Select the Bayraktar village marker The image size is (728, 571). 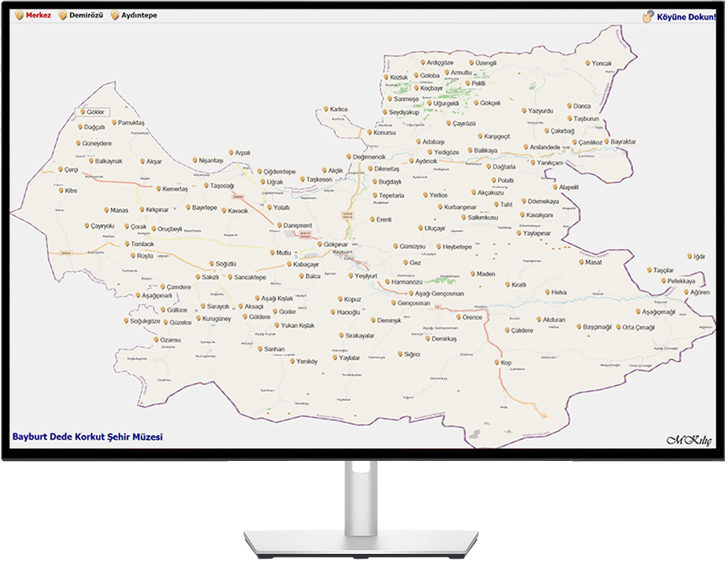click(605, 141)
